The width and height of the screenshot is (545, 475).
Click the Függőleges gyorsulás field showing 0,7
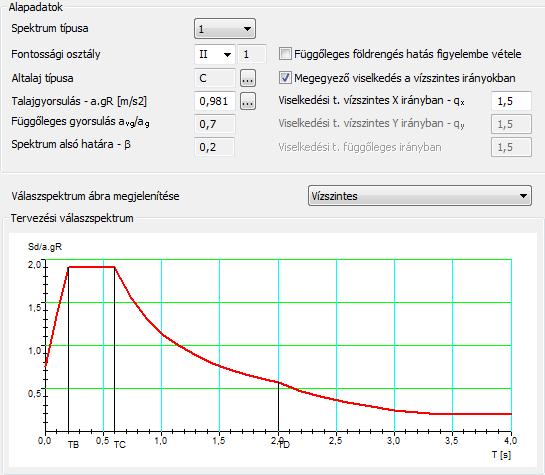point(215,124)
